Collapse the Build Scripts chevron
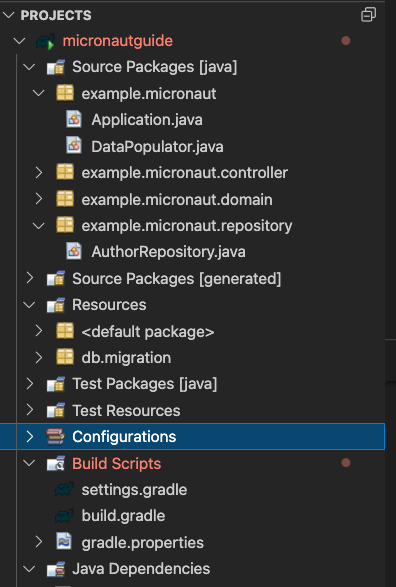The image size is (396, 587). coord(29,463)
